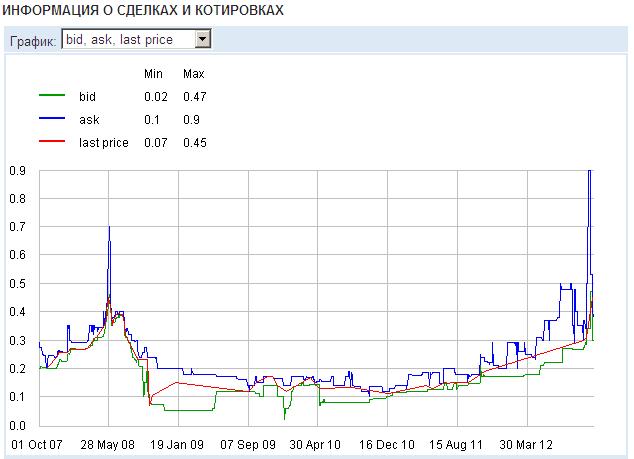The height and width of the screenshot is (459, 634).
Task: Click the bid line dip near 0.02
Action: (285, 418)
